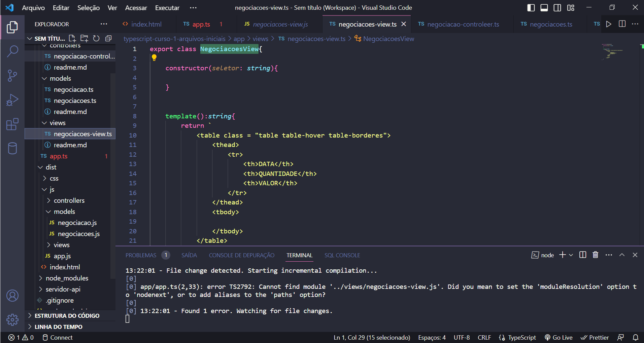This screenshot has width=644, height=343.
Task: Open the database (SQL) view icon
Action: [x=12, y=148]
